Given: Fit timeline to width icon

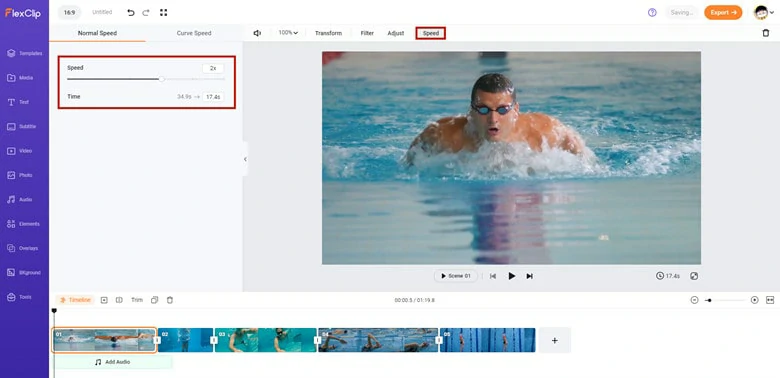Looking at the screenshot, I should pyautogui.click(x=770, y=300).
